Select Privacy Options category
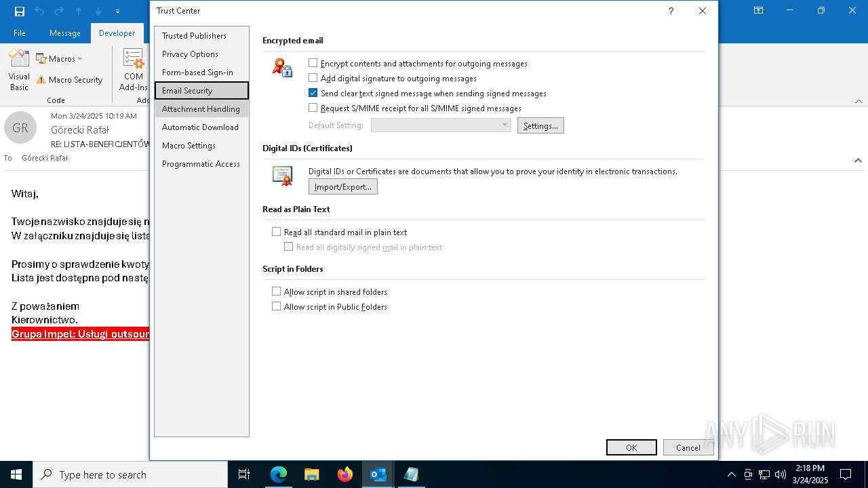The width and height of the screenshot is (868, 488). 201,54
